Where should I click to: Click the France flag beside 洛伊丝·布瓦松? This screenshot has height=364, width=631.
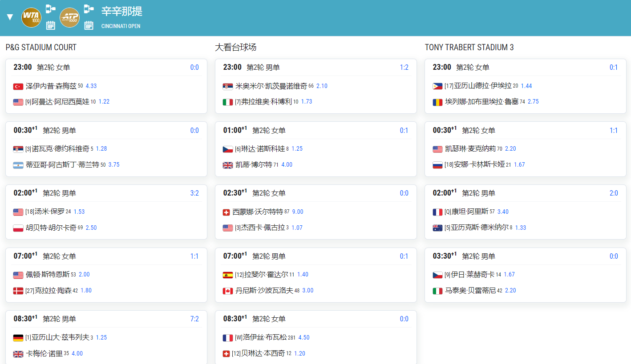228,338
